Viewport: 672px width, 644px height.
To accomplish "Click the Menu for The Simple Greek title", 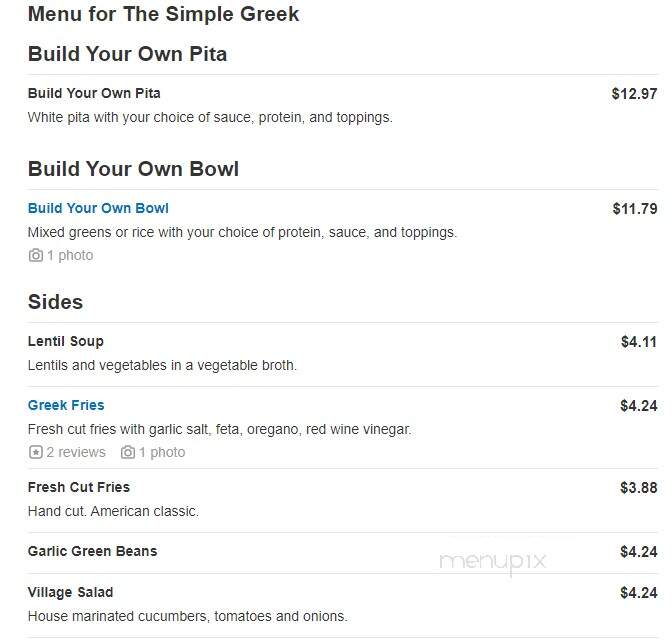I will click(163, 14).
